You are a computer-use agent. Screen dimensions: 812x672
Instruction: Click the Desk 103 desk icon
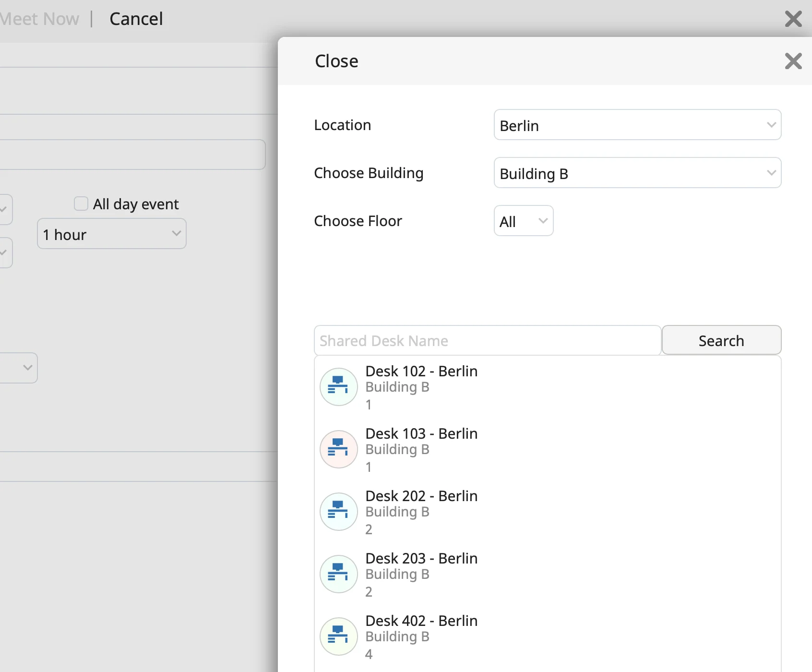338,449
